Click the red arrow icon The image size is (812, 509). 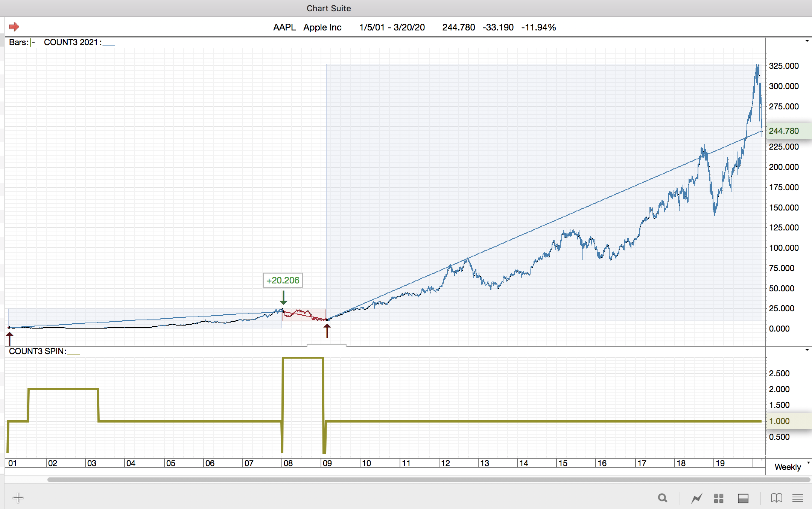click(x=14, y=27)
